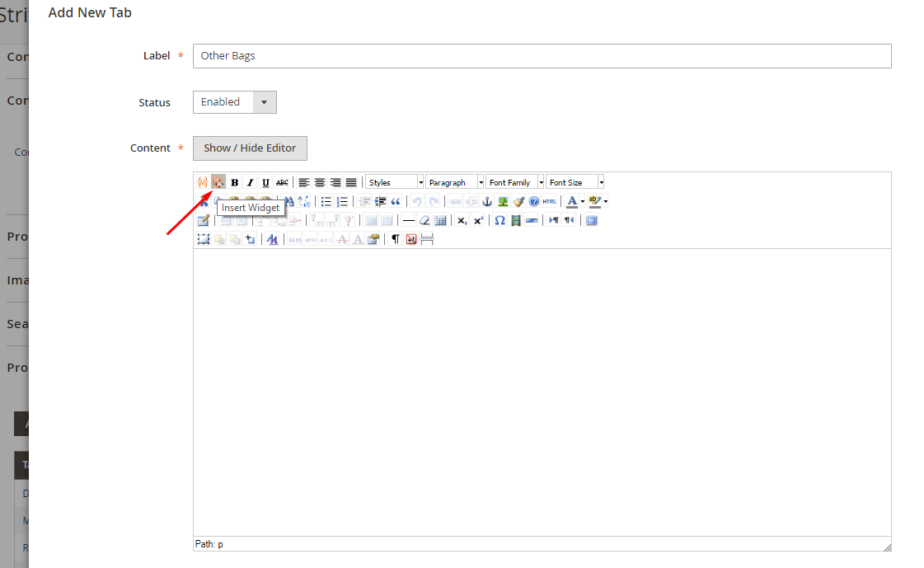Click the Insert Variable icon

tap(203, 182)
